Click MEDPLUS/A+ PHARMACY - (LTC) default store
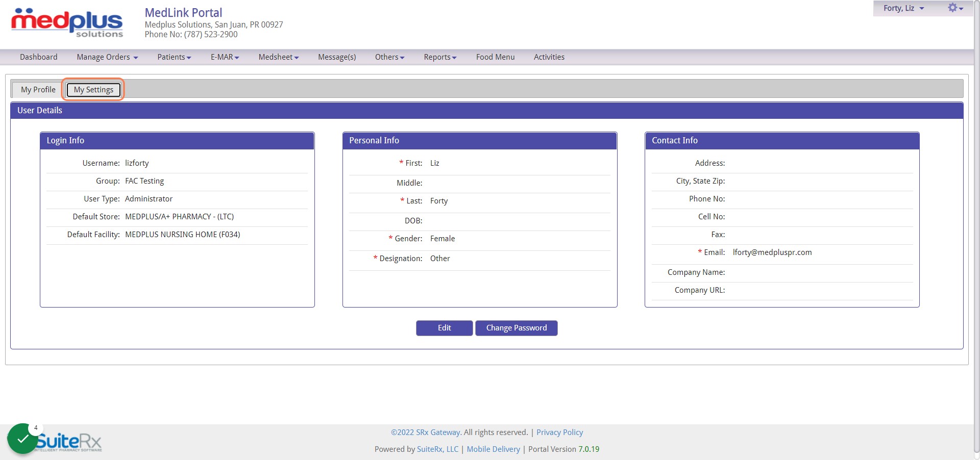 point(179,217)
